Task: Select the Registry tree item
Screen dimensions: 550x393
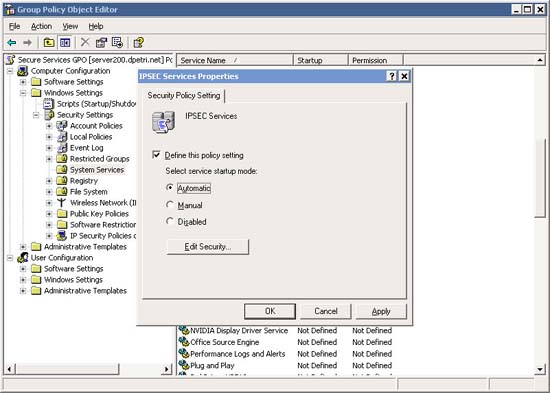Action: click(x=84, y=181)
